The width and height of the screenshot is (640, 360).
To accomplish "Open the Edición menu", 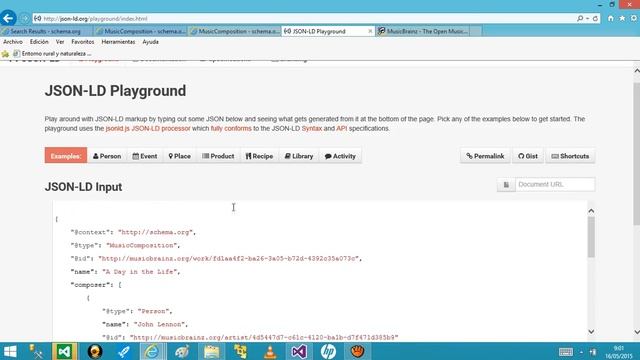I will click(39, 42).
